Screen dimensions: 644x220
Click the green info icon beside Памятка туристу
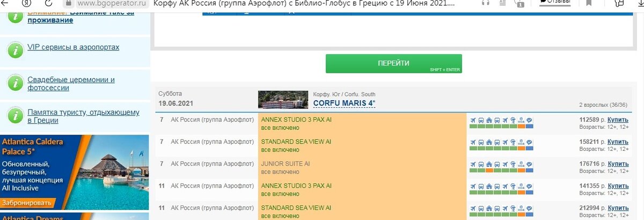pos(14,116)
